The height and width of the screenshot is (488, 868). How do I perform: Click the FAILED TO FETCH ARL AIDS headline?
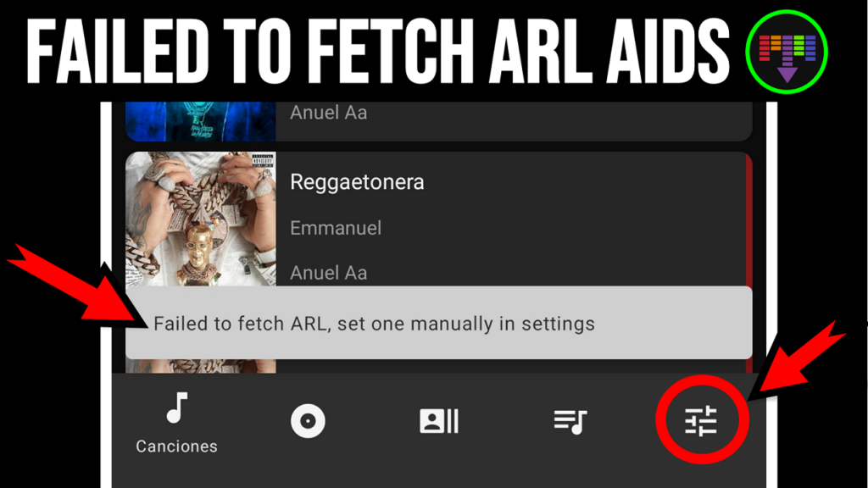pyautogui.click(x=377, y=52)
